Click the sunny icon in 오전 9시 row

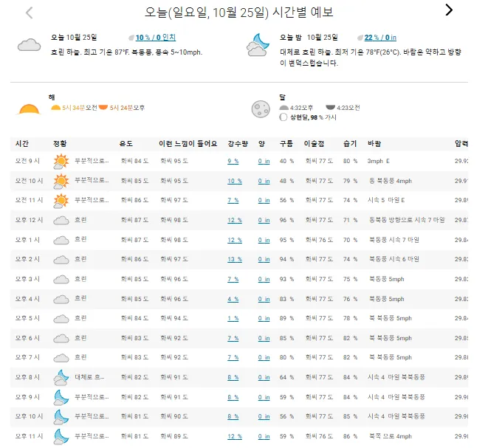click(x=61, y=161)
